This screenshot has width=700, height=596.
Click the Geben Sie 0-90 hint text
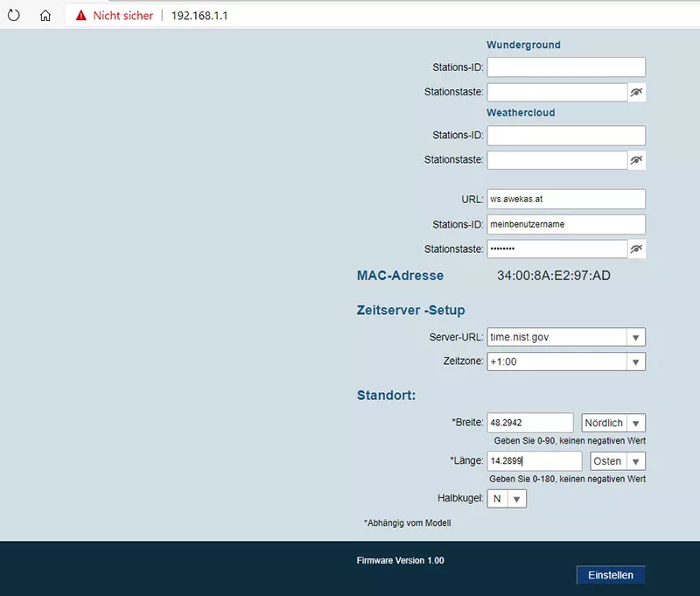[570, 440]
